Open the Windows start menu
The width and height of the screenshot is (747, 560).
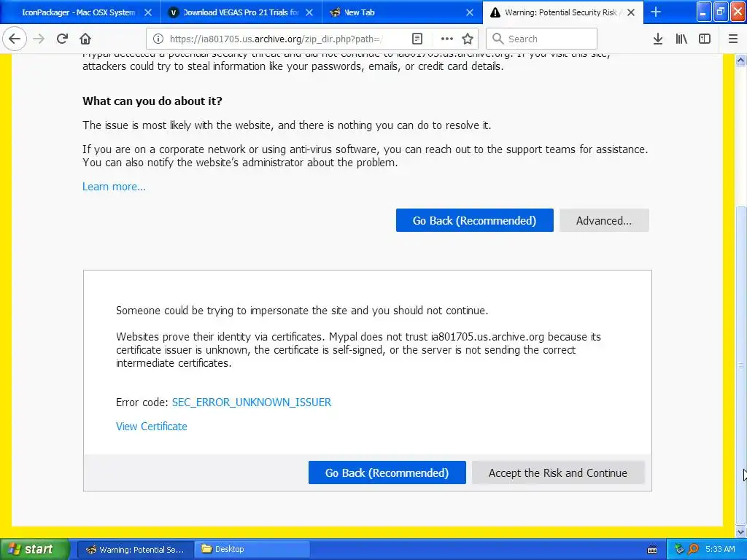[x=34, y=549]
